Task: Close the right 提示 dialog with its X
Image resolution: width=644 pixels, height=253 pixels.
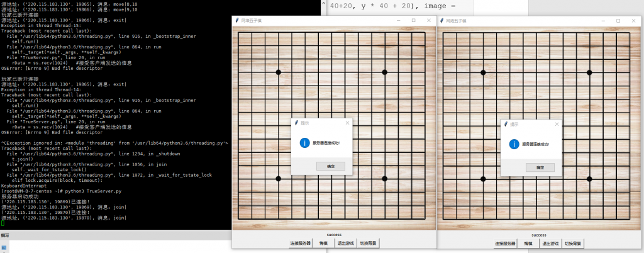Action: pyautogui.click(x=557, y=124)
